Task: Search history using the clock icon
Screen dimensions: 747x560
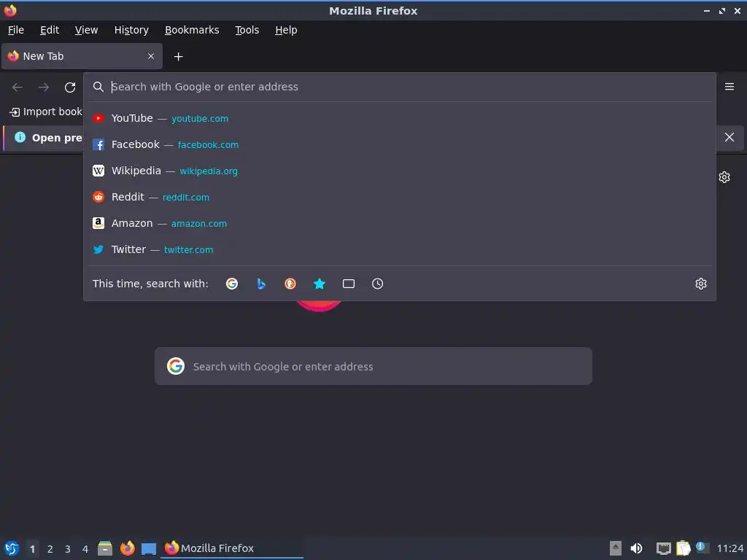Action: (377, 284)
